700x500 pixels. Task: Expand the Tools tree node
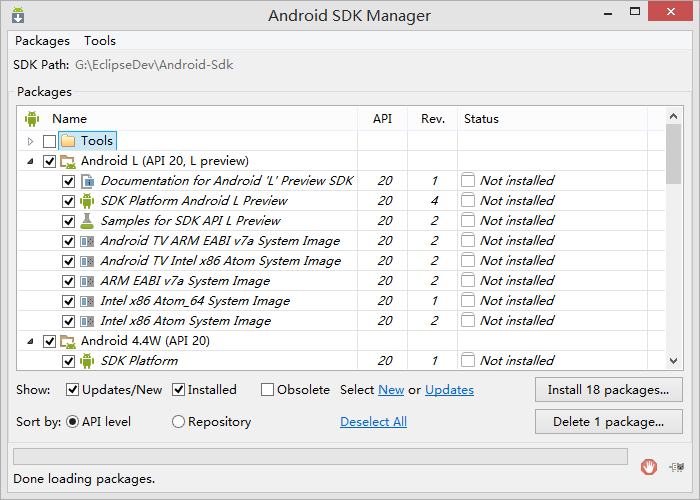[31, 141]
